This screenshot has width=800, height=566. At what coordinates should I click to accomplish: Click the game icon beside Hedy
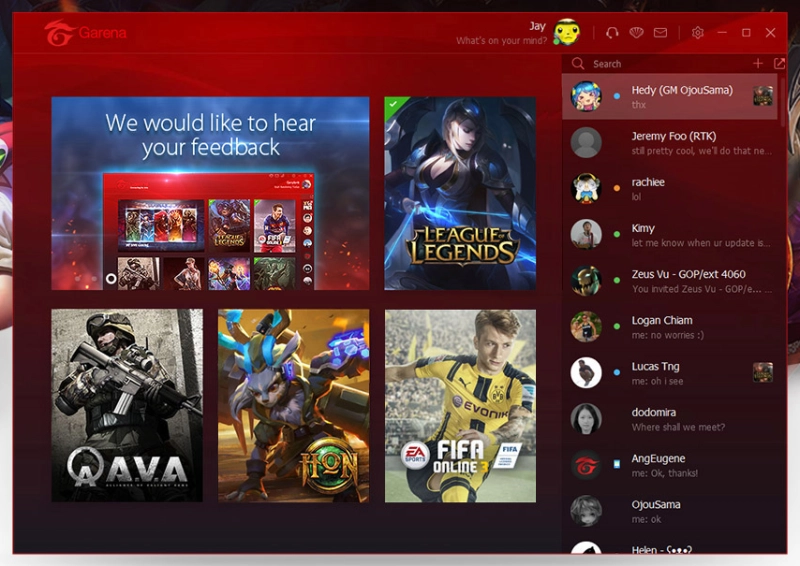click(763, 96)
